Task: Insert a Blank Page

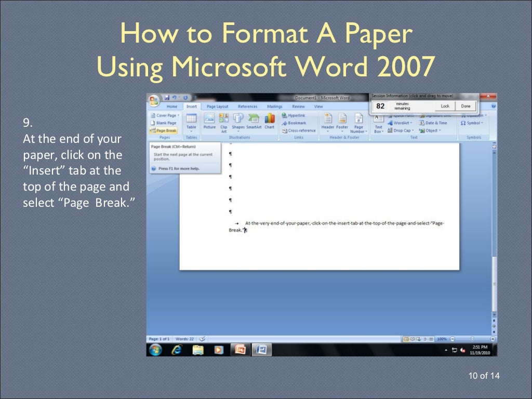Action: (x=164, y=123)
